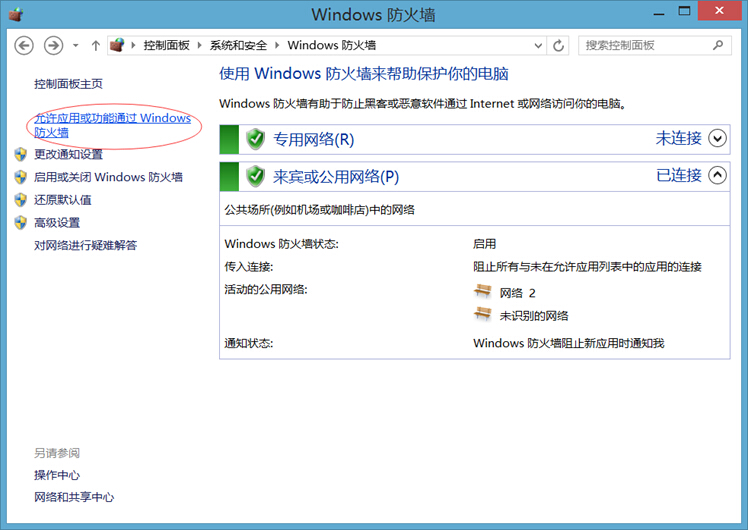
Task: Open the address bar history dropdown
Action: tap(538, 46)
